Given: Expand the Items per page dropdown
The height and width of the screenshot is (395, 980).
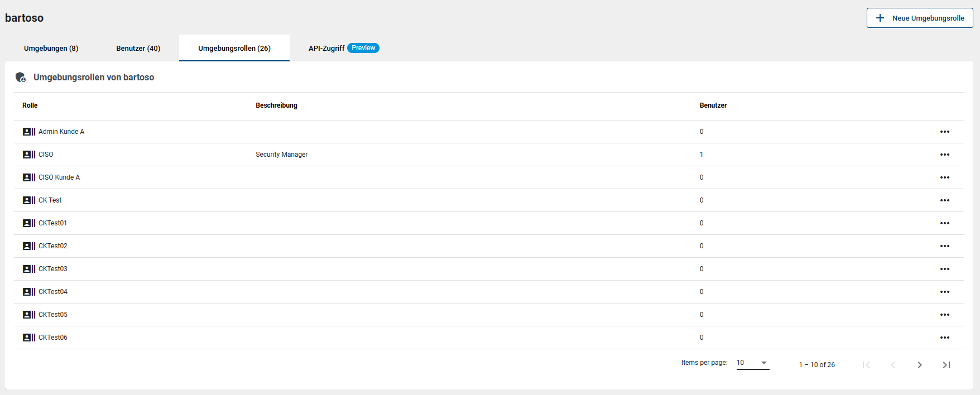Looking at the screenshot, I should coord(752,363).
